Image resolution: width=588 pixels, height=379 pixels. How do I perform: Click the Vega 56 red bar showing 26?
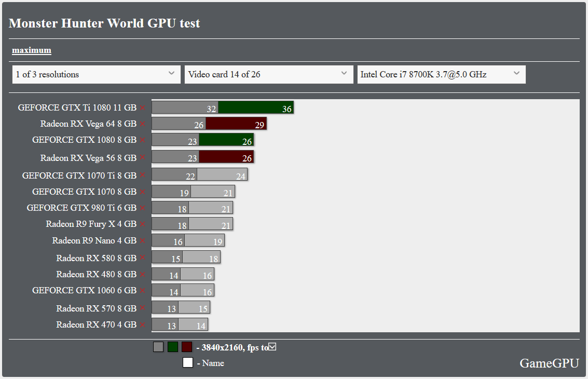pos(226,156)
